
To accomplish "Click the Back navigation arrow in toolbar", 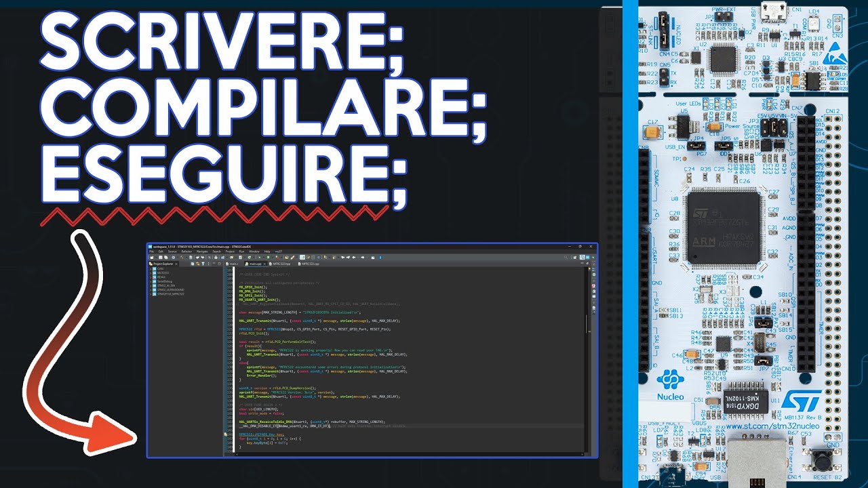I will point(354,258).
